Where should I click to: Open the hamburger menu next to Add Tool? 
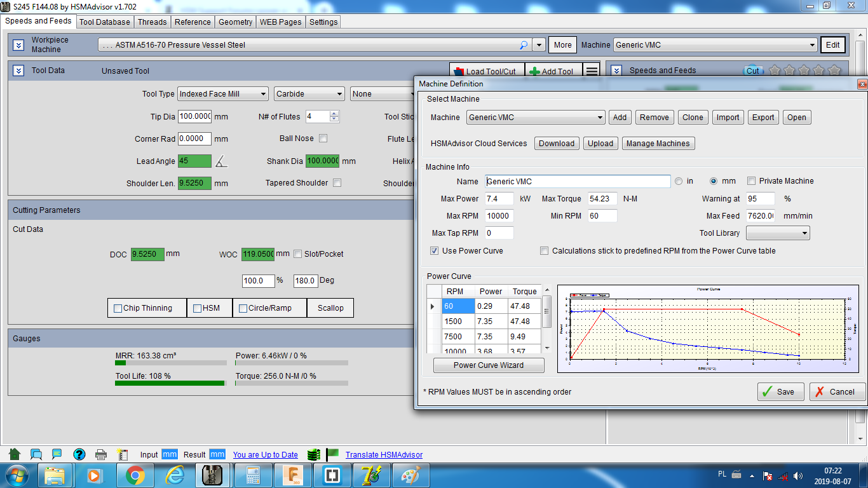pyautogui.click(x=592, y=71)
